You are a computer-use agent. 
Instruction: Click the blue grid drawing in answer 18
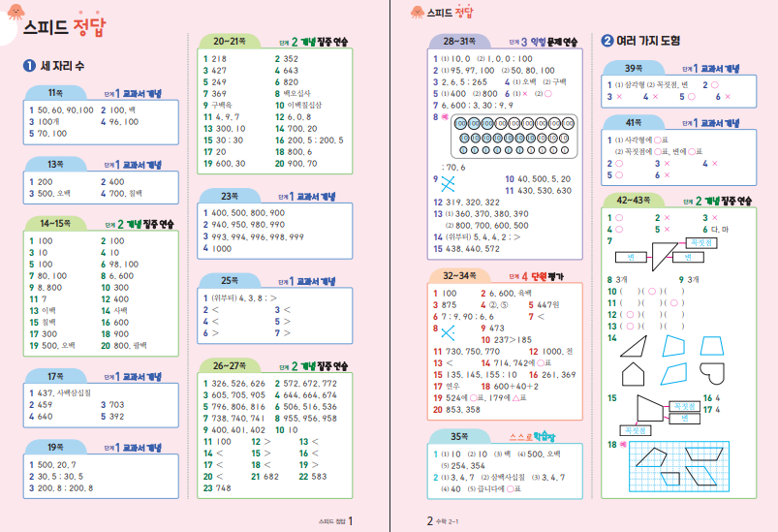[x=679, y=466]
